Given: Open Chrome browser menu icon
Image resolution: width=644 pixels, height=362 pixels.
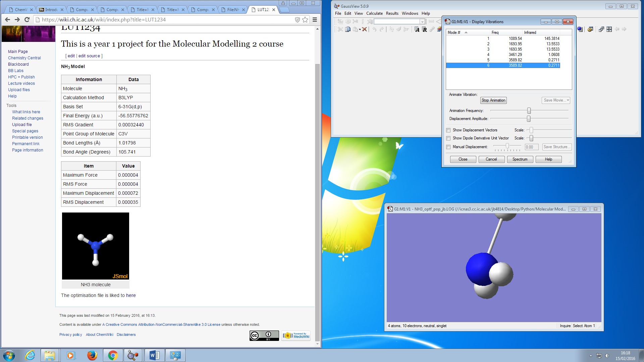Looking at the screenshot, I should (315, 20).
